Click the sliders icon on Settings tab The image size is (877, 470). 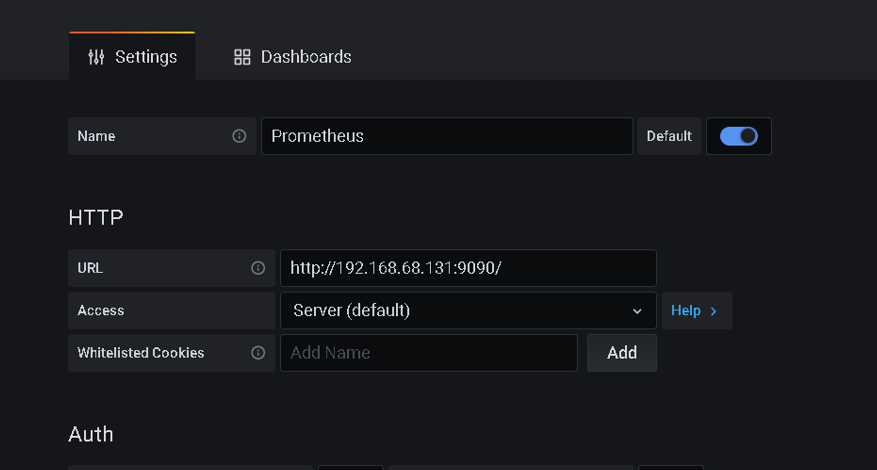click(96, 57)
